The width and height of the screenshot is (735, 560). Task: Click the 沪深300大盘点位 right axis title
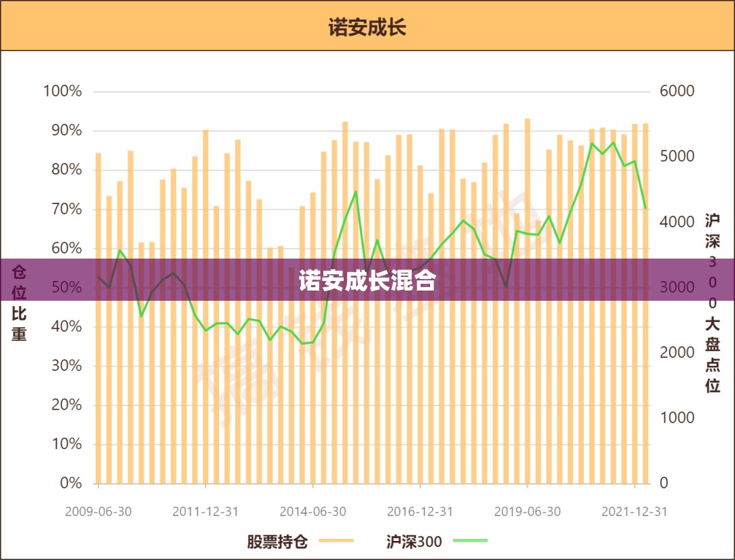coord(713,303)
